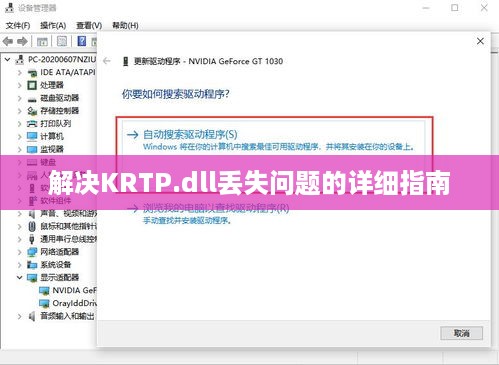
Task: Click the show/hide console tree toolbar icon
Action: click(x=42, y=42)
